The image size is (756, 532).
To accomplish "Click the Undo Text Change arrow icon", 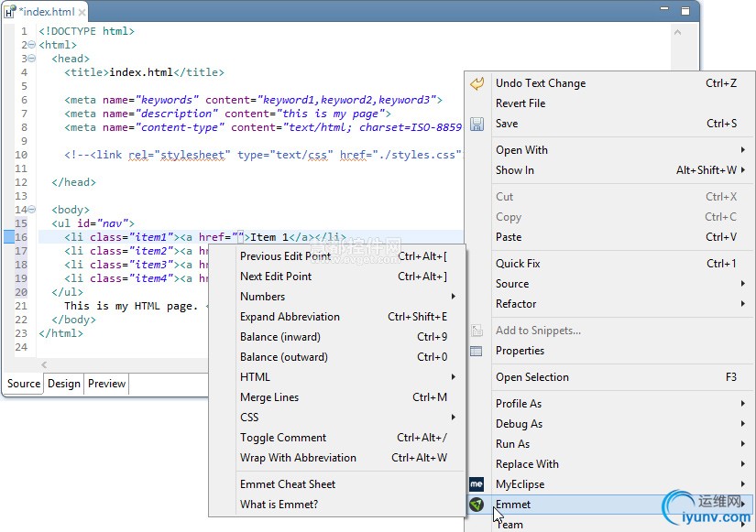I will (477, 83).
